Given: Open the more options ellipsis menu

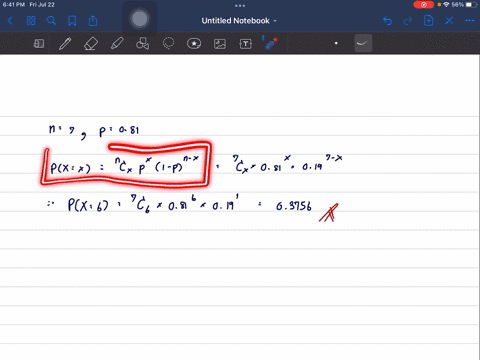Looking at the screenshot, I should (x=470, y=21).
